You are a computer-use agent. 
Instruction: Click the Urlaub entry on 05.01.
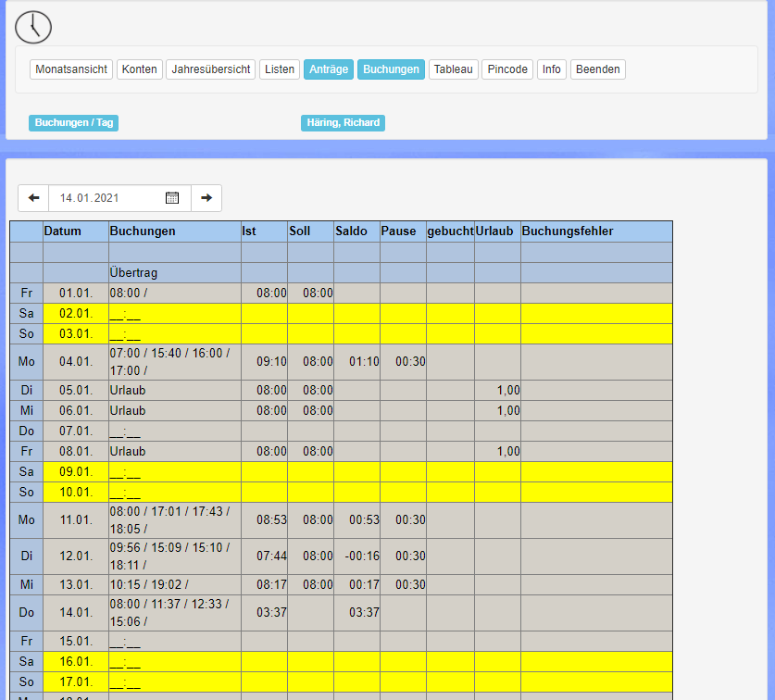pos(128,391)
